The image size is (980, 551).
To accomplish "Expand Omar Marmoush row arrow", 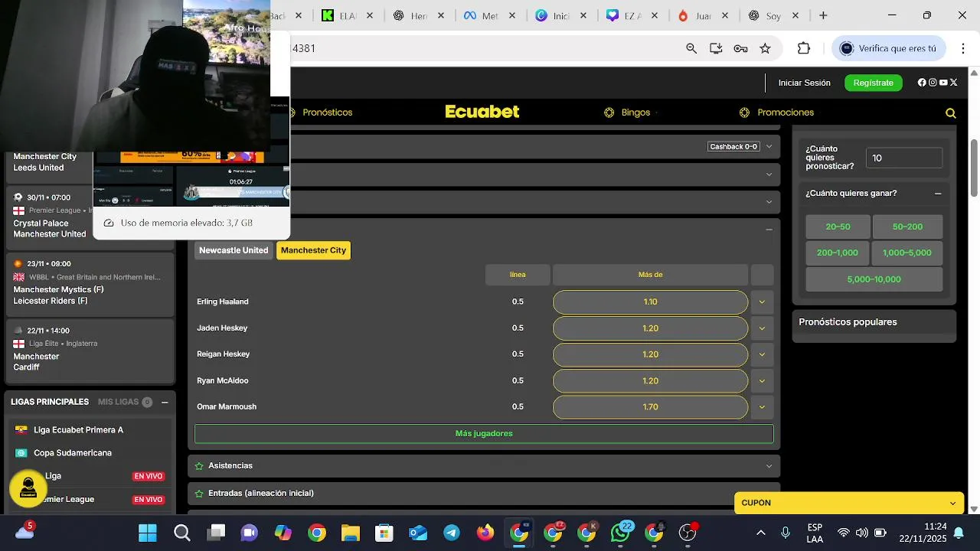I will [x=762, y=407].
